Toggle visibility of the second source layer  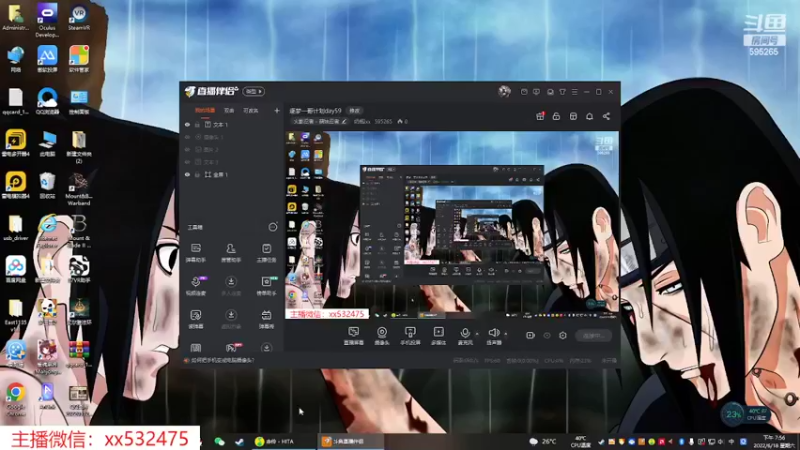187,137
